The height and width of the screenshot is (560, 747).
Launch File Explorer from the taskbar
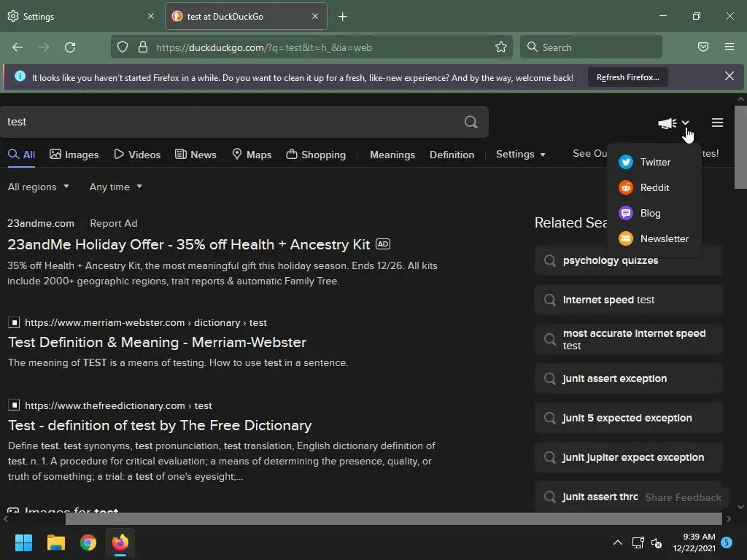click(x=55, y=542)
